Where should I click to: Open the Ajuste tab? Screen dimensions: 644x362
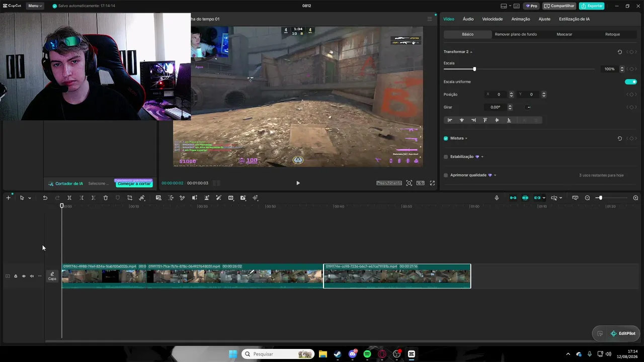[544, 19]
